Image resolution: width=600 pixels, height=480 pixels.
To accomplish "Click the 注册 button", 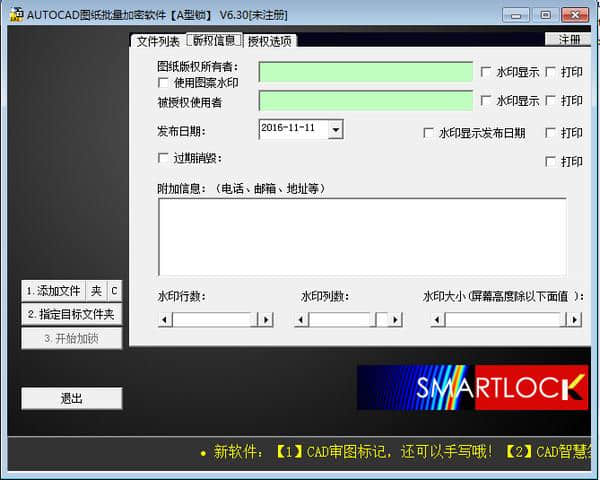I will [x=569, y=39].
